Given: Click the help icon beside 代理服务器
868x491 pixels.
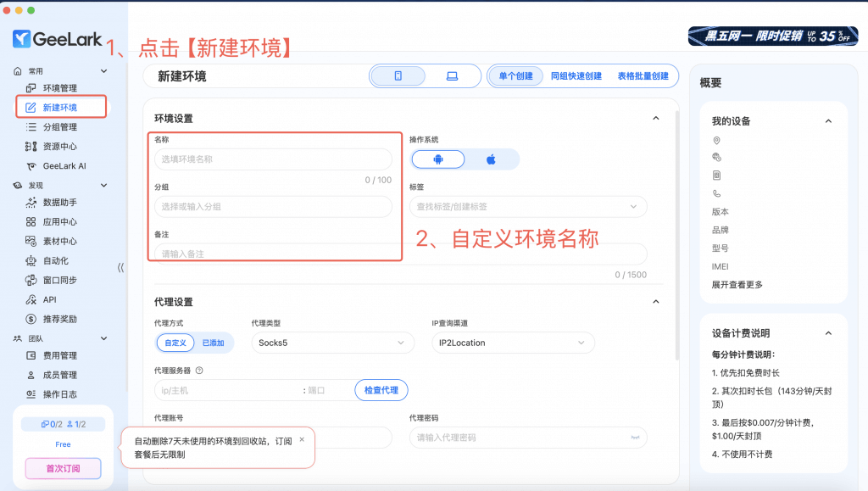Looking at the screenshot, I should coord(199,371).
